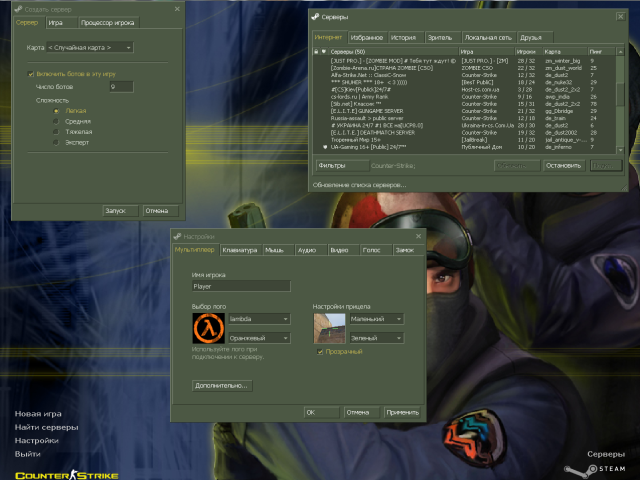Click scroll up arrow in server list
640x480 pixels.
[x=620, y=52]
